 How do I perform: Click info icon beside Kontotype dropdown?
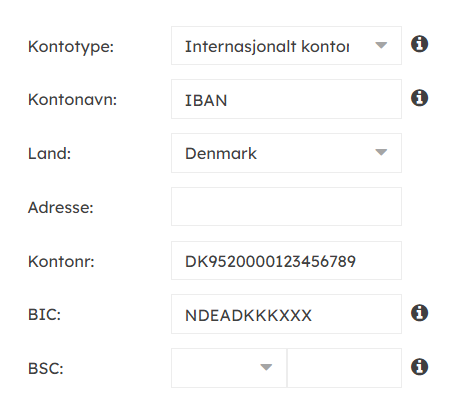(419, 44)
